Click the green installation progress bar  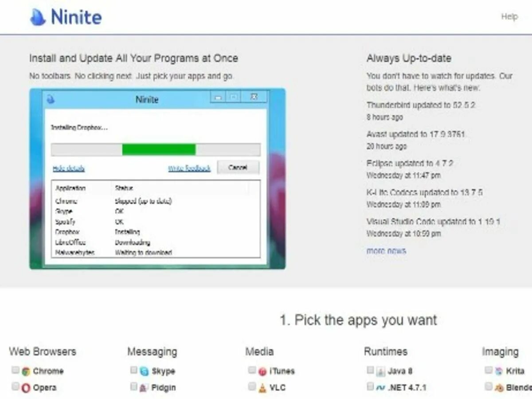[159, 149]
